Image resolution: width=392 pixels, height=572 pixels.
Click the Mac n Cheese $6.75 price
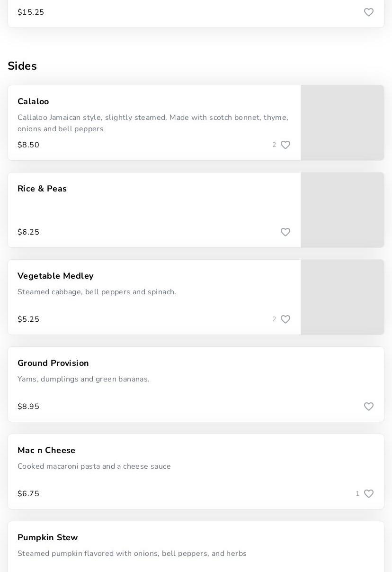pyautogui.click(x=28, y=494)
